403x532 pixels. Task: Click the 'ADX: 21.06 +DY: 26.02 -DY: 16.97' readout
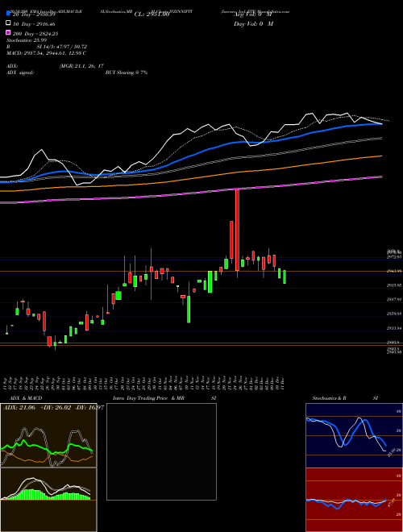53,407
